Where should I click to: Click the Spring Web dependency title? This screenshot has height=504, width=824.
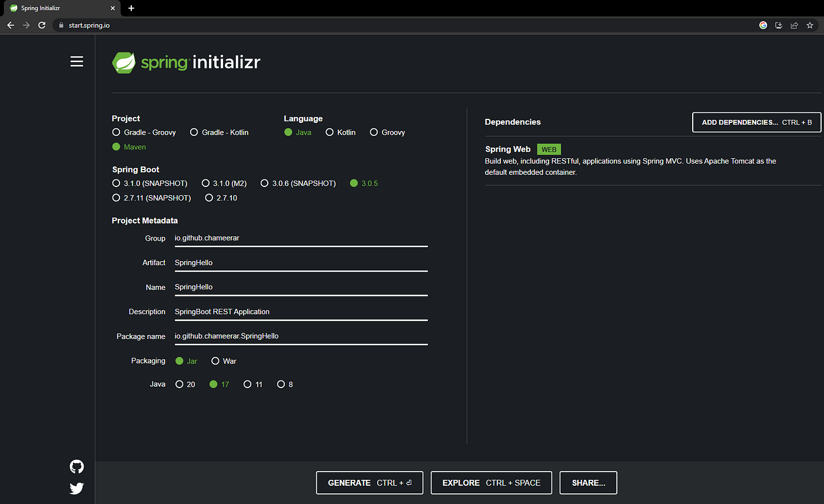pos(508,149)
